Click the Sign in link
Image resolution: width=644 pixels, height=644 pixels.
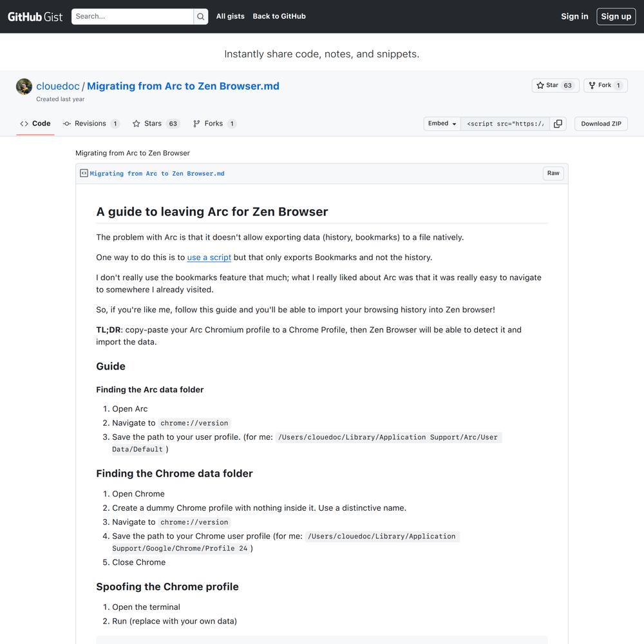coord(574,17)
